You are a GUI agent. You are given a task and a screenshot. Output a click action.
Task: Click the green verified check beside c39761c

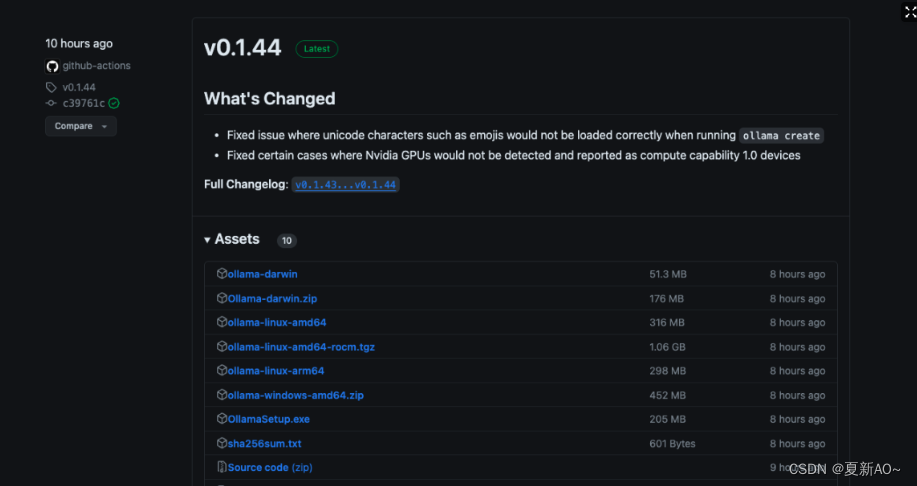tap(114, 103)
